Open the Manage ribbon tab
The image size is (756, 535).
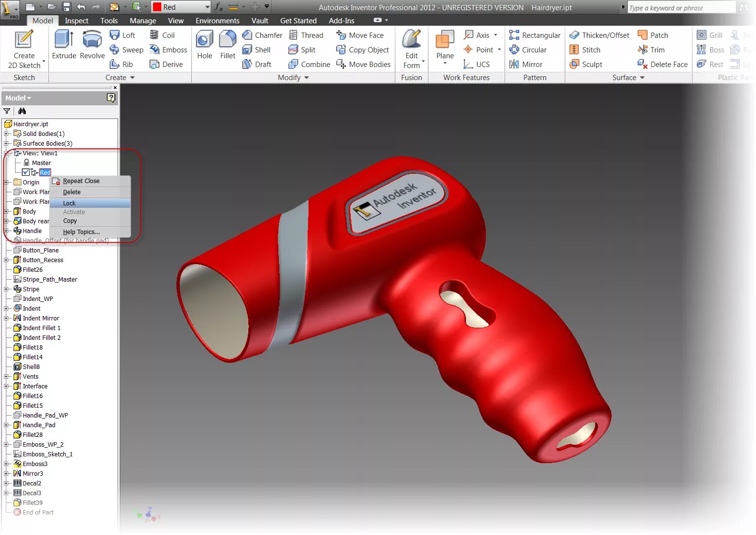(x=143, y=20)
